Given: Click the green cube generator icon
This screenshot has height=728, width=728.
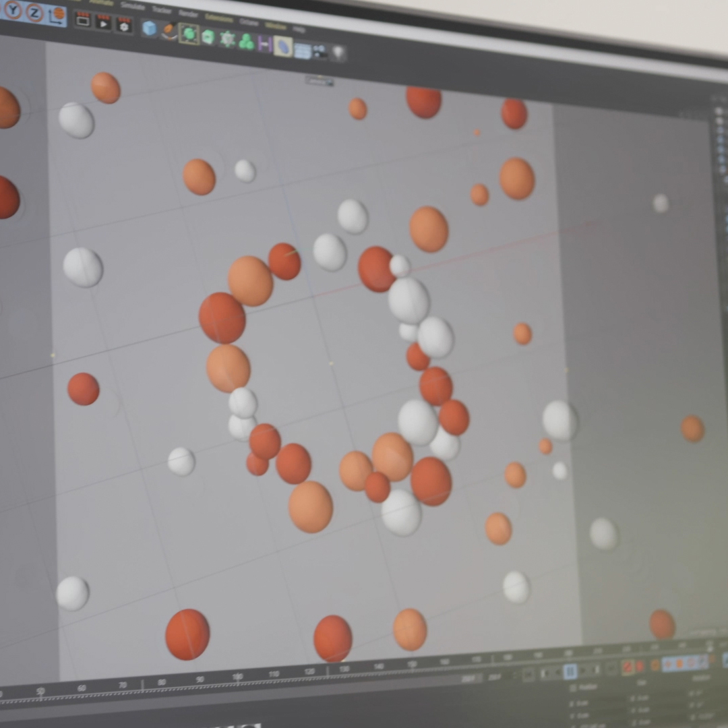Looking at the screenshot, I should tap(208, 36).
